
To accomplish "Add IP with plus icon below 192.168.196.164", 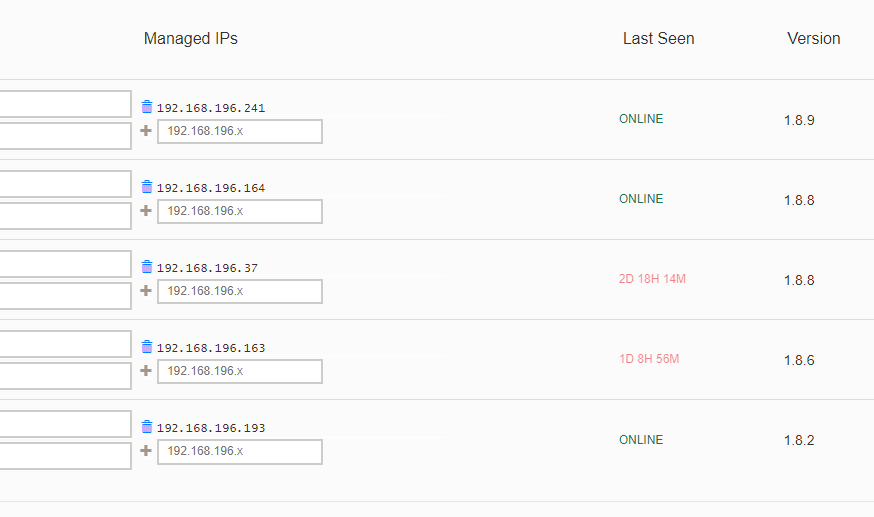I will point(146,211).
